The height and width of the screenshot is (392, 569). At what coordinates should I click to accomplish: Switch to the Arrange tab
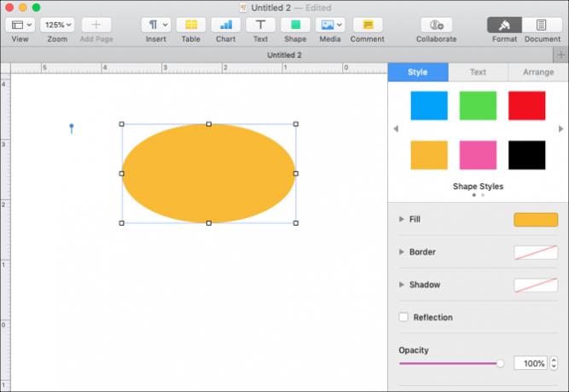tap(538, 72)
